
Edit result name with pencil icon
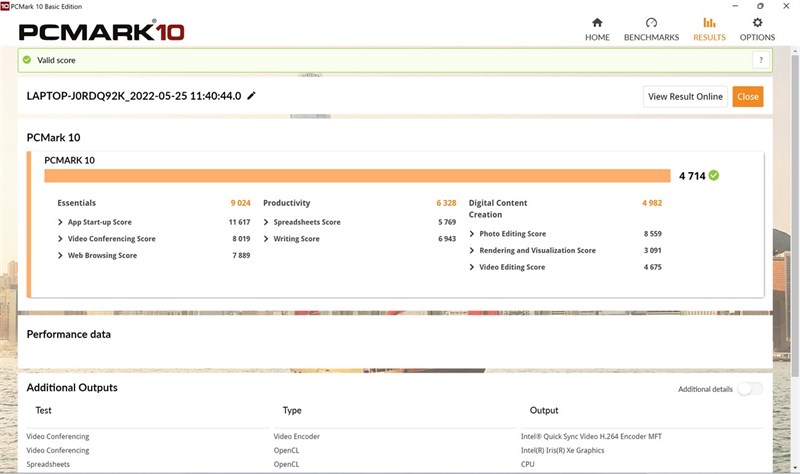click(251, 95)
